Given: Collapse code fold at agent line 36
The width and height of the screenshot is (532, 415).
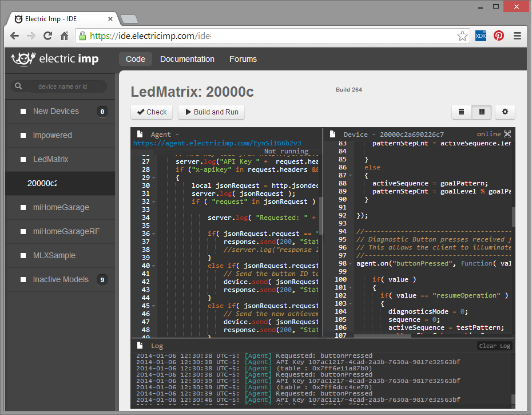Looking at the screenshot, I should point(154,234).
